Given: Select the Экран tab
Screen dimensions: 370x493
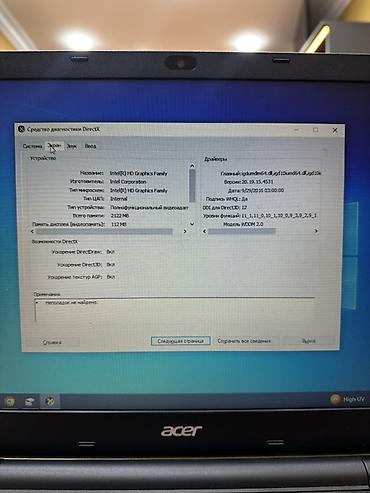Looking at the screenshot, I should click(54, 146).
